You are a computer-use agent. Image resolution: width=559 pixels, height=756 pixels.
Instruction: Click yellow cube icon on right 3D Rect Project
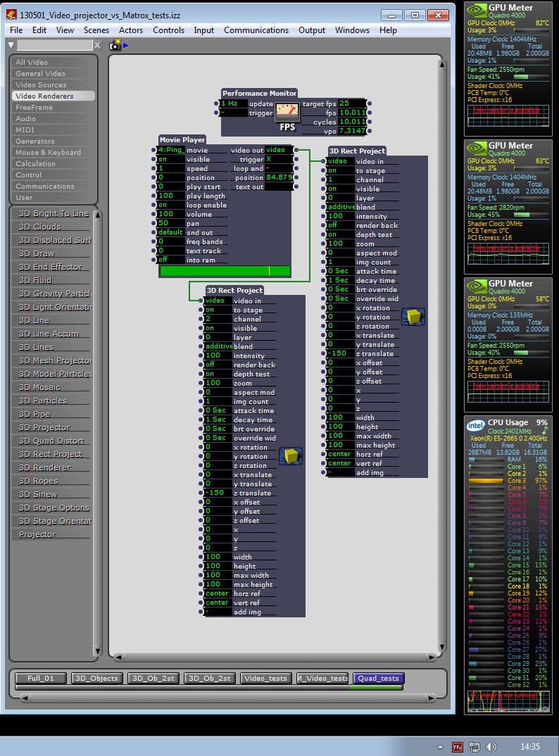coord(413,317)
